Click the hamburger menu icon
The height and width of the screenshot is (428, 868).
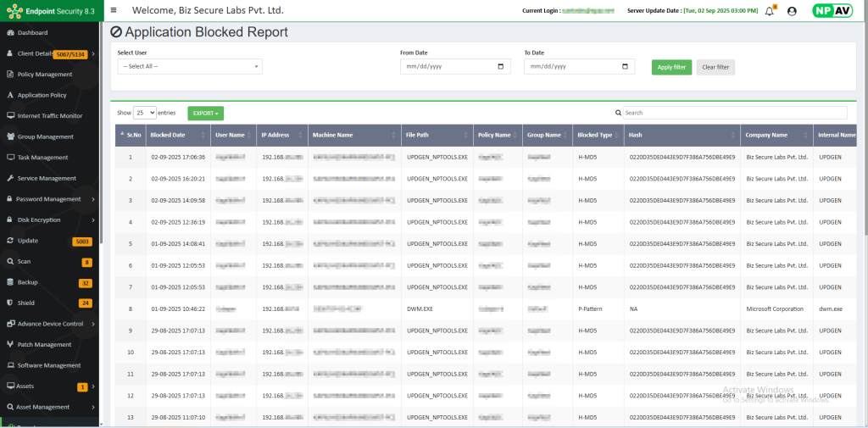click(x=114, y=11)
